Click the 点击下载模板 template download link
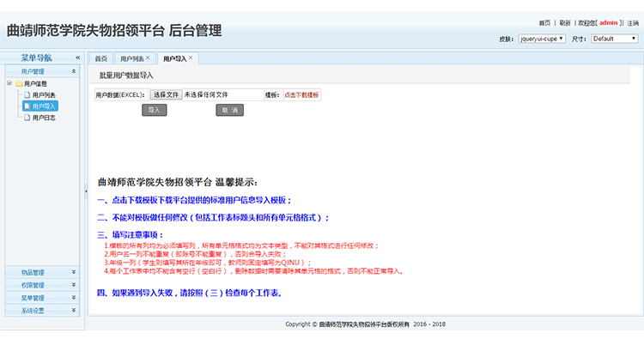The image size is (644, 339). click(301, 94)
